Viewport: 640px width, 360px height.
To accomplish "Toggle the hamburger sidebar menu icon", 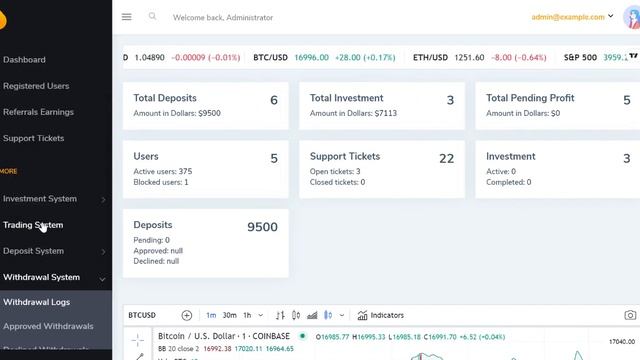I will [x=127, y=17].
